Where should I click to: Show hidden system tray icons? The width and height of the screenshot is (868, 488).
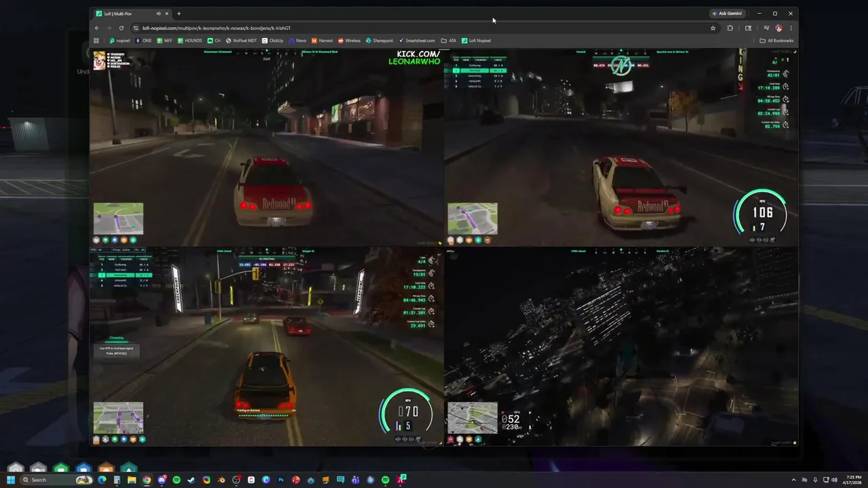(x=793, y=480)
